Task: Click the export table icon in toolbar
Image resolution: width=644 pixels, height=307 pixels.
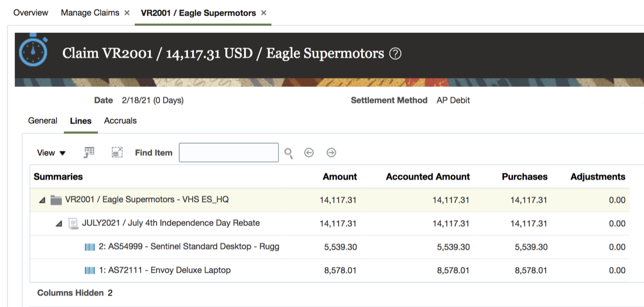Action: tap(90, 152)
